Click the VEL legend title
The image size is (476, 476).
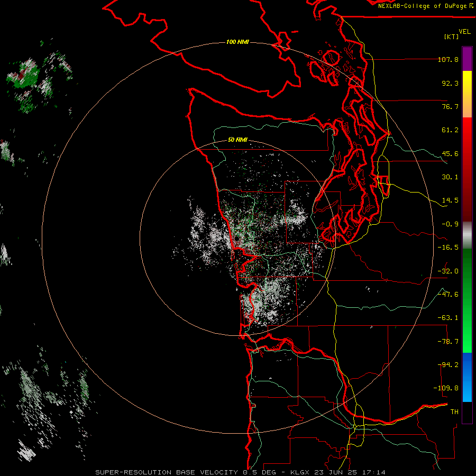point(464,31)
